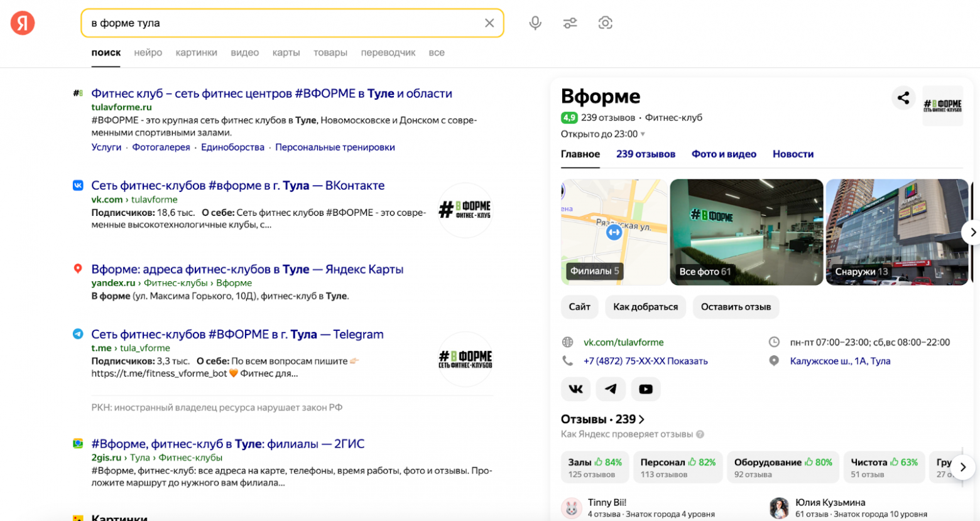Click the Оставить отзыв button
The width and height of the screenshot is (980, 521).
pyautogui.click(x=736, y=307)
